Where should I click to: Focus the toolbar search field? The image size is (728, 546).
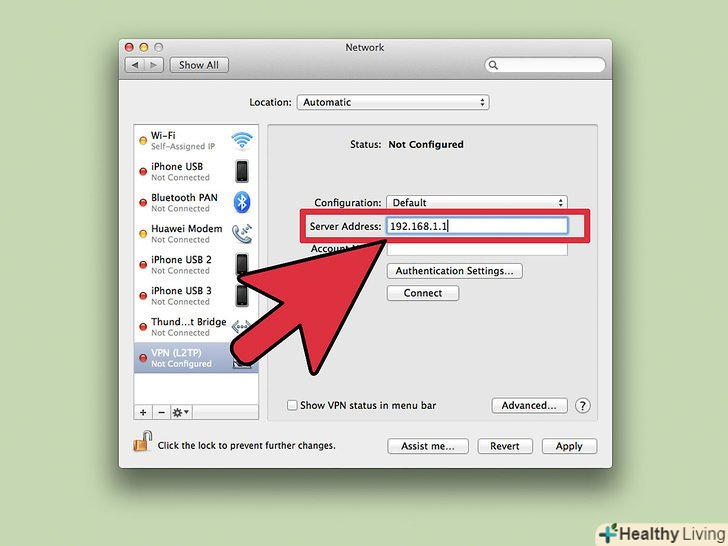tap(545, 65)
